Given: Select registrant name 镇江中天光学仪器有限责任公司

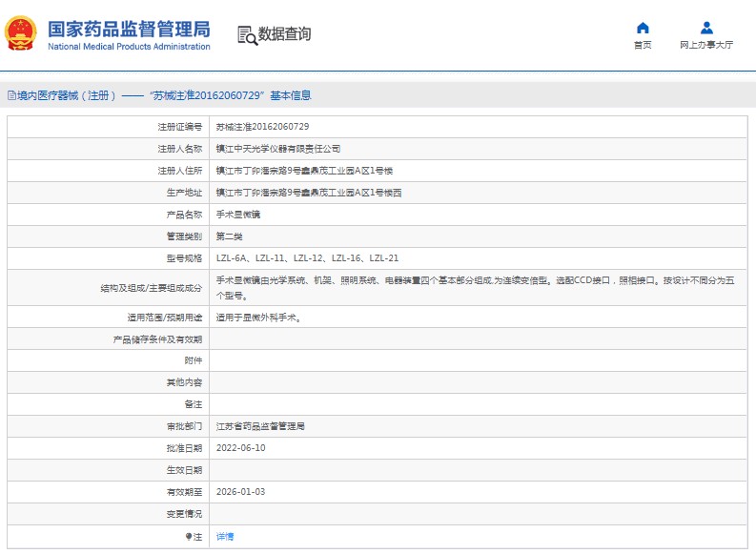Looking at the screenshot, I should [x=278, y=149].
